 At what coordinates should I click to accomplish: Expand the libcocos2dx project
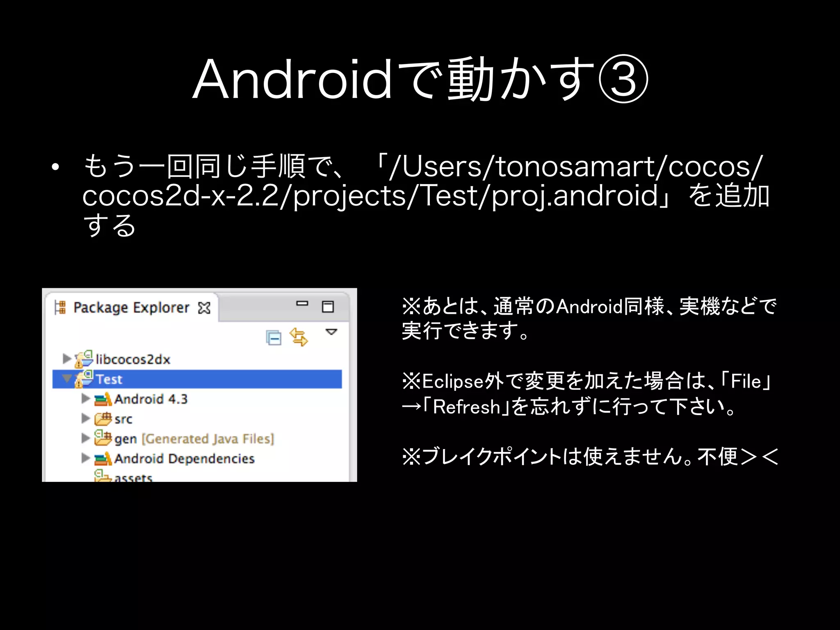67,359
